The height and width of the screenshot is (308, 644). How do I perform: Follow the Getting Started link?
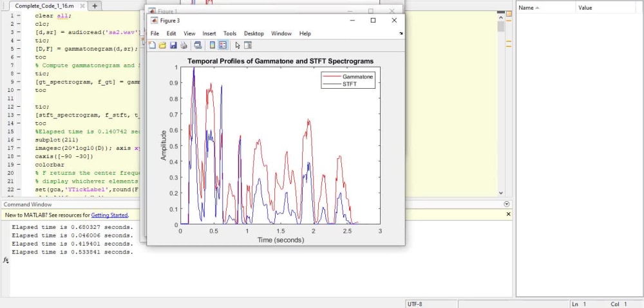coord(109,215)
